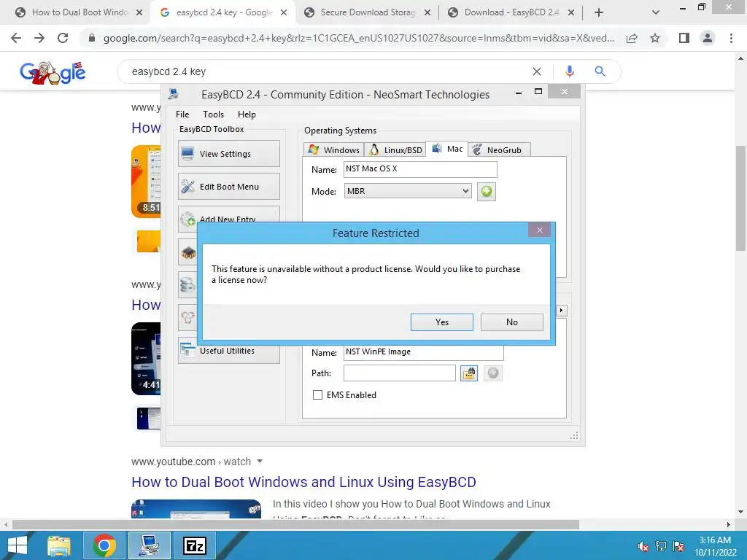Image resolution: width=747 pixels, height=560 pixels.
Task: Expand youtube.com result dropdown arrow
Action: (x=260, y=461)
